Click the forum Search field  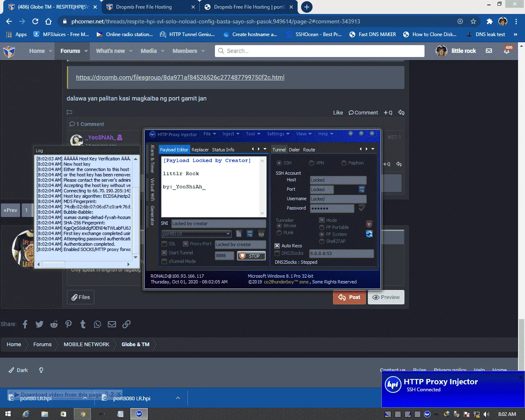(320, 51)
